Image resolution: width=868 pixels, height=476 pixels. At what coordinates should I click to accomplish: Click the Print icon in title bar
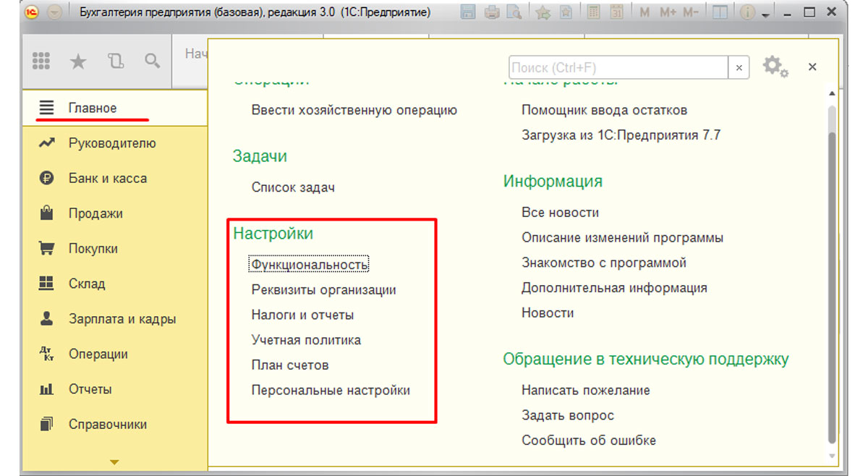[491, 12]
